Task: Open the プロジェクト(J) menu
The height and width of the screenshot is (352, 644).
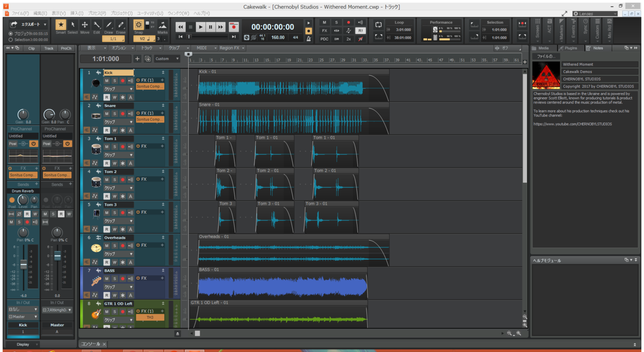Action: [x=121, y=13]
